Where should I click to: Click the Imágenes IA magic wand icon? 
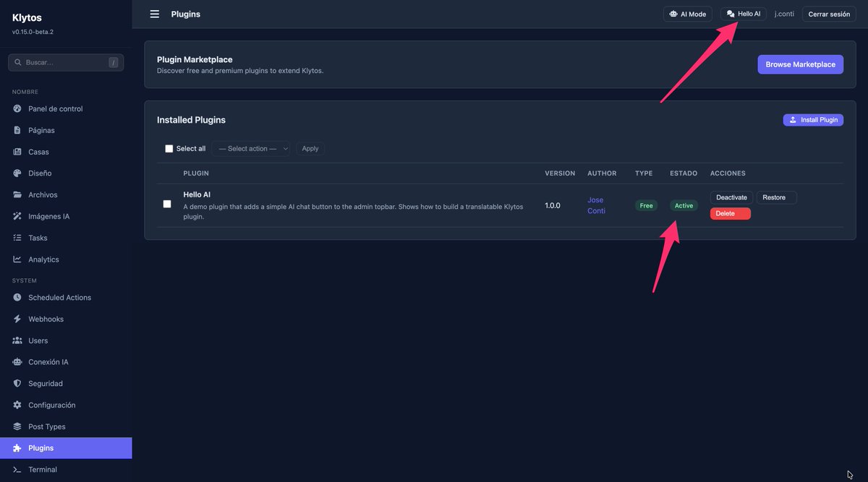click(x=17, y=216)
